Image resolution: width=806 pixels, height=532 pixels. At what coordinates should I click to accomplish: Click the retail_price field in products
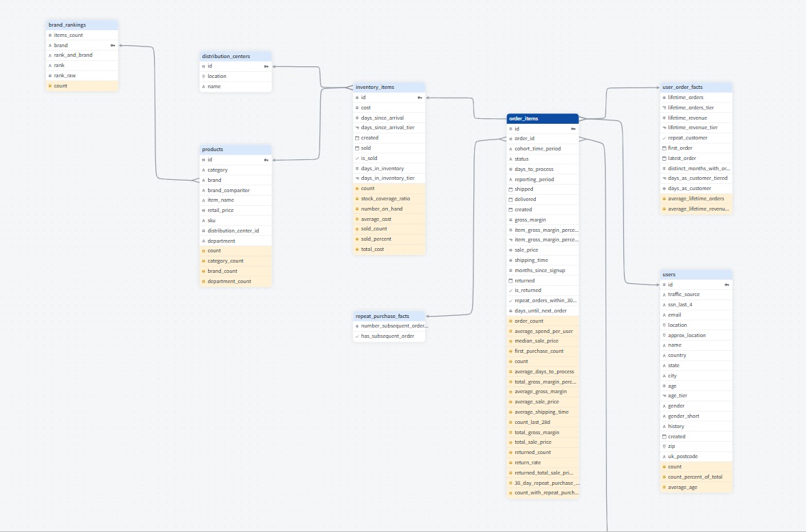(220, 211)
